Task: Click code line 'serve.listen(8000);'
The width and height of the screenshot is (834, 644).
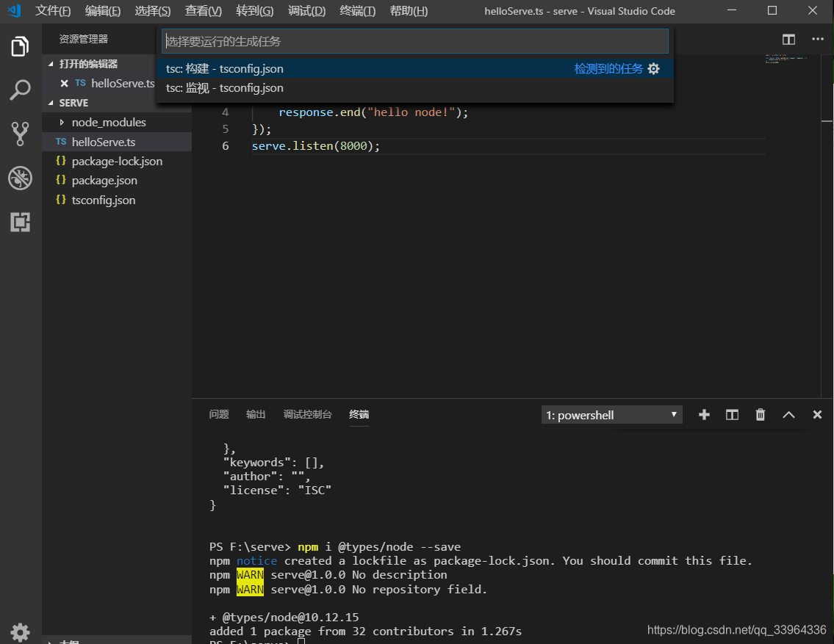Action: click(316, 145)
